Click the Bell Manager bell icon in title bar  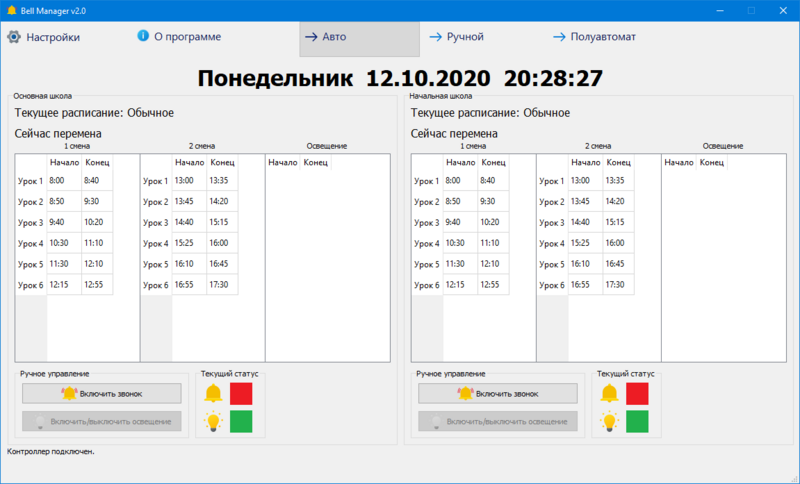click(11, 10)
